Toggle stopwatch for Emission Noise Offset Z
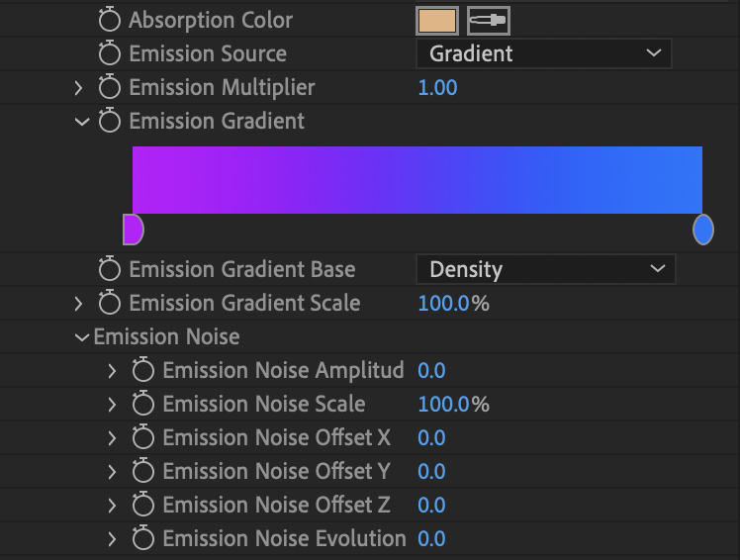Viewport: 740px width, 560px height. (143, 505)
